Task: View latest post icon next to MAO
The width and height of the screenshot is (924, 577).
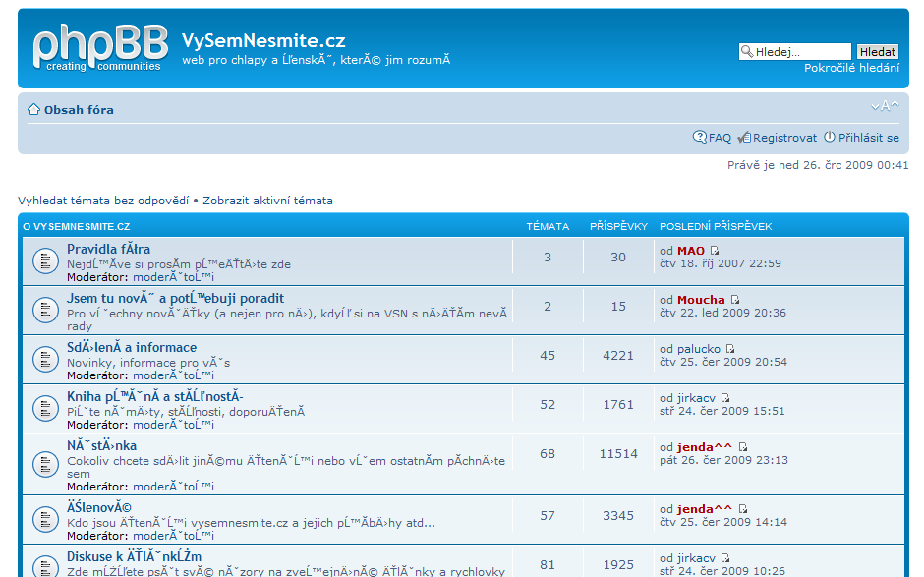Action: point(715,251)
